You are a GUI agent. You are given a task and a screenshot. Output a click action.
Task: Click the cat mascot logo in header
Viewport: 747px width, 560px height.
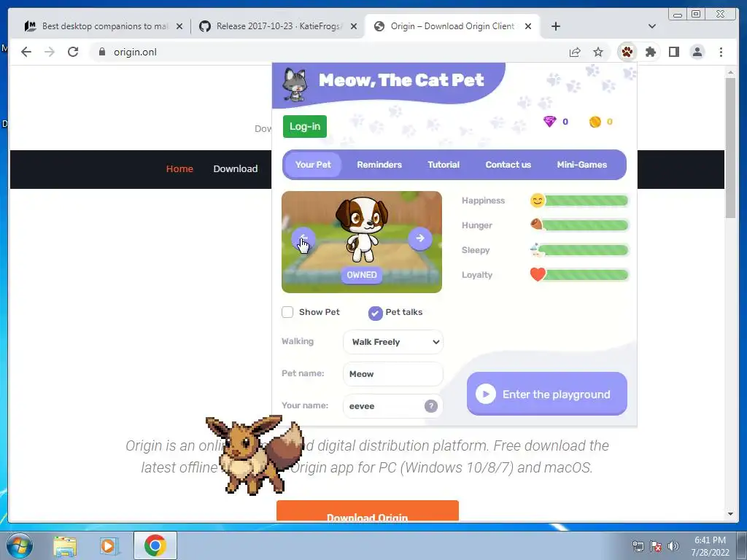point(294,85)
